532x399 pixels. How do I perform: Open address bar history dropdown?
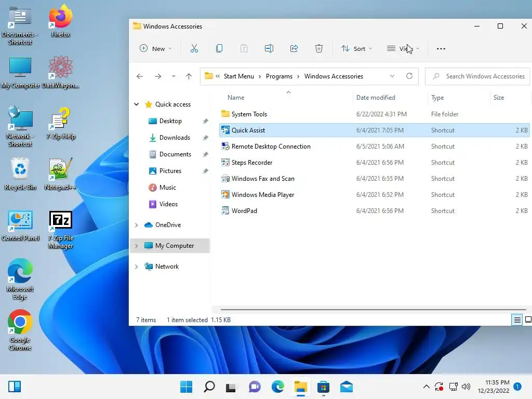(392, 76)
